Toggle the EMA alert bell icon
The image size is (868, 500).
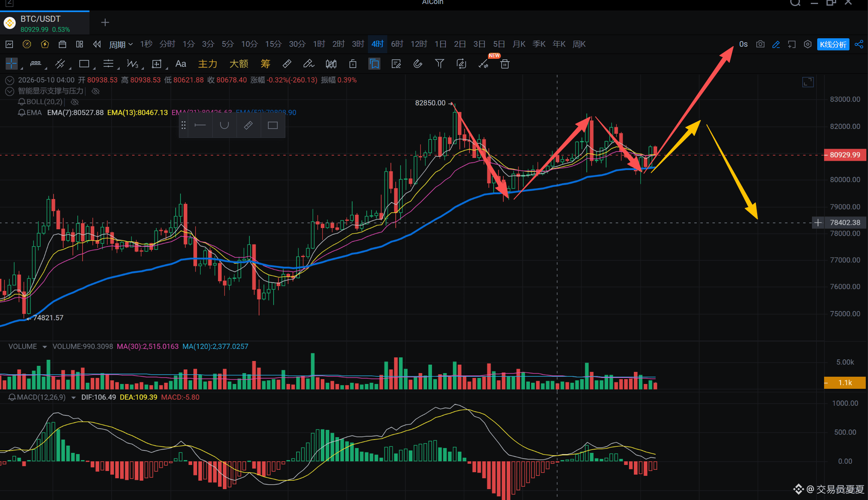(x=21, y=113)
